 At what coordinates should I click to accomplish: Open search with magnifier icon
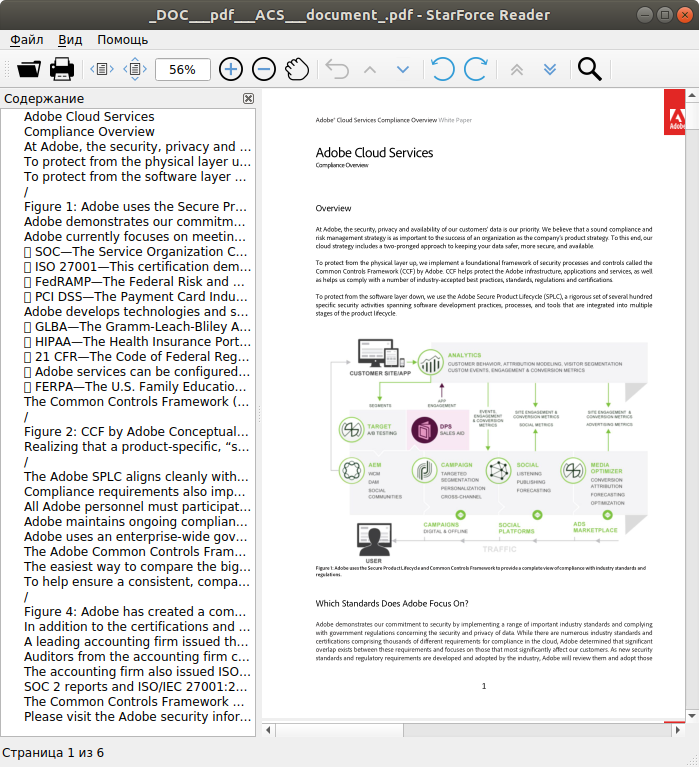(x=589, y=69)
